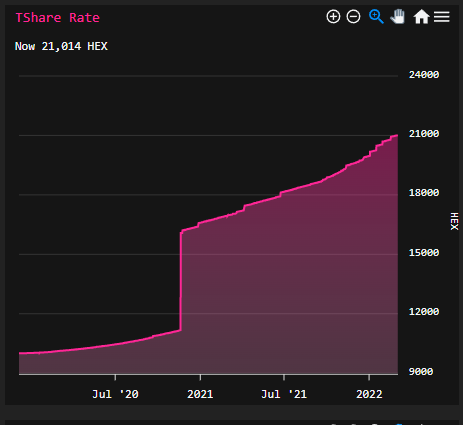Select the panning hand tool
Image resolution: width=463 pixels, height=425 pixels.
pyautogui.click(x=398, y=16)
